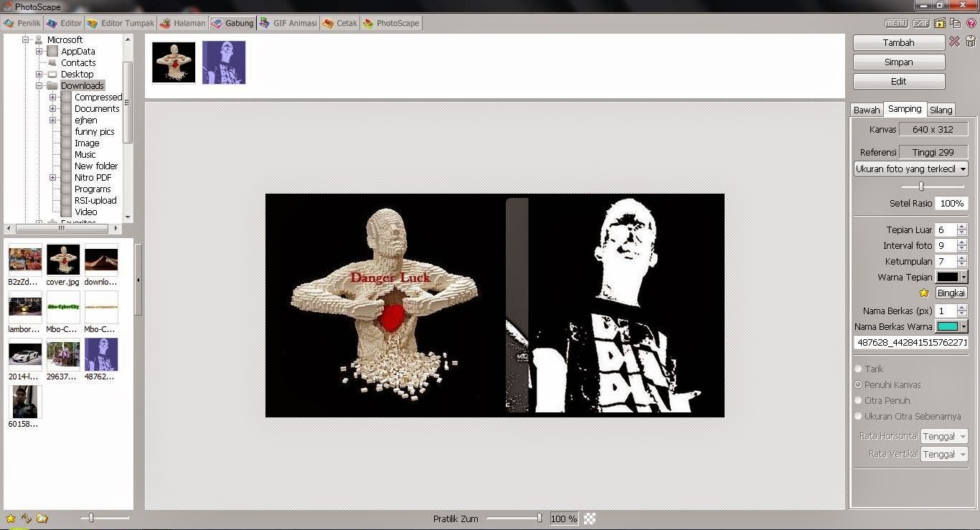Open the Rata Vertikal dropdown

click(x=945, y=454)
